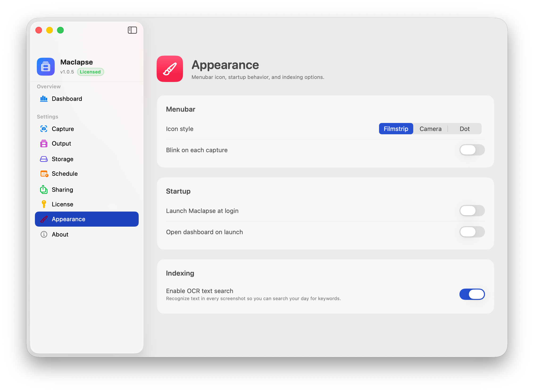This screenshot has width=534, height=392.
Task: Click the Appearance paintbrush sidebar icon
Action: (x=44, y=219)
